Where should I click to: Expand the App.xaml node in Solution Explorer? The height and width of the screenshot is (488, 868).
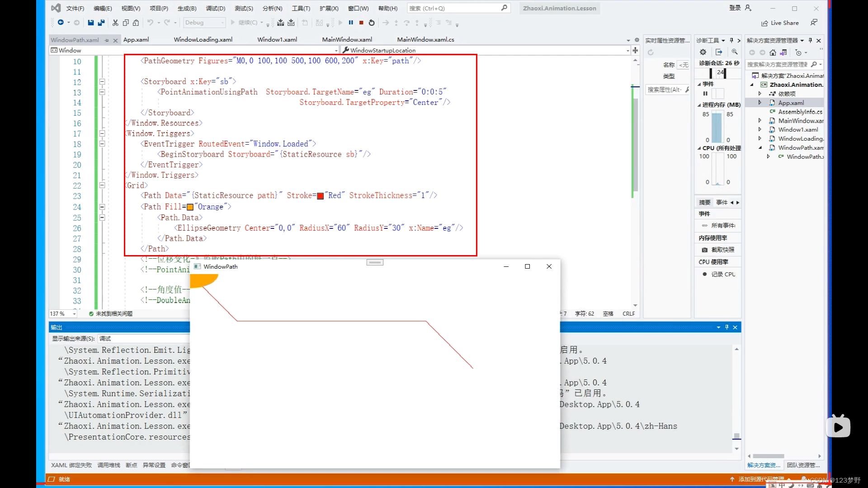[x=759, y=103]
